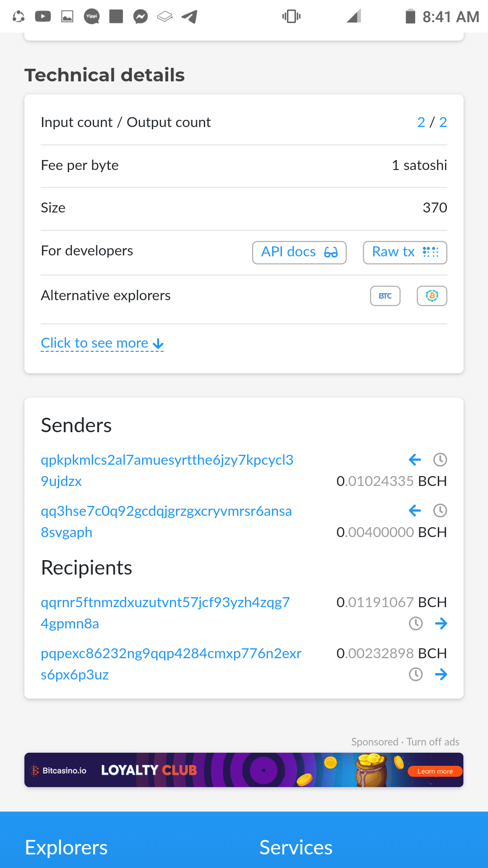Open sender address qpkpkmlcs2al7amuesyrtthe6jzy7kpcycl39ujdzx
488x868 pixels.
click(167, 471)
